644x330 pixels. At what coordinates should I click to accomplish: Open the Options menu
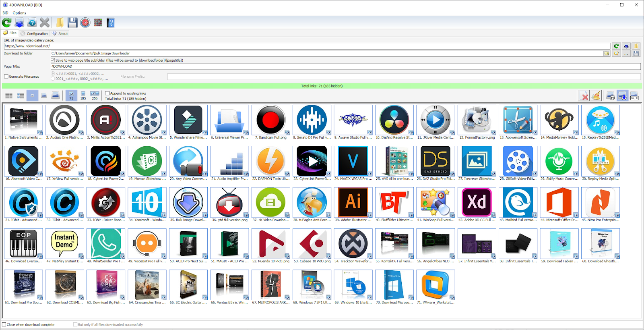(x=19, y=13)
